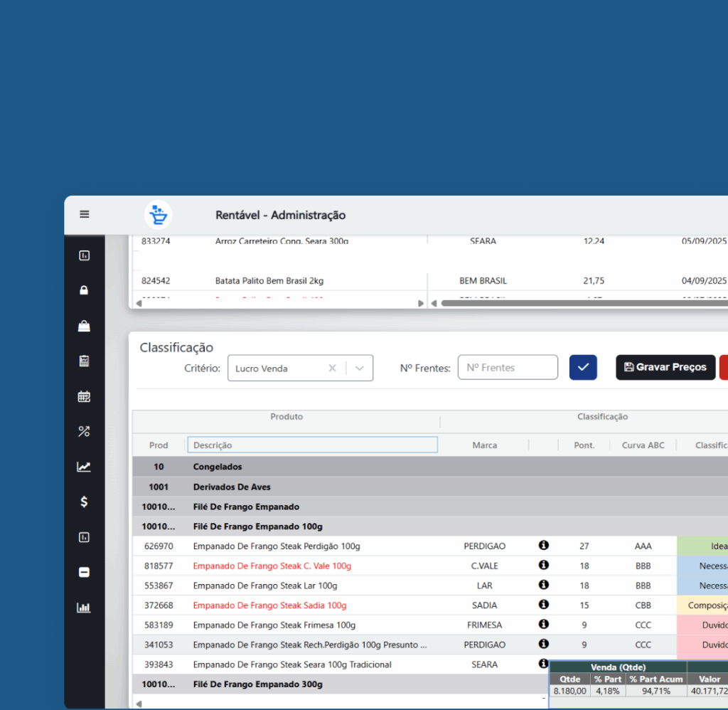Click the Descrição filter text box
This screenshot has height=710, width=728.
click(312, 445)
